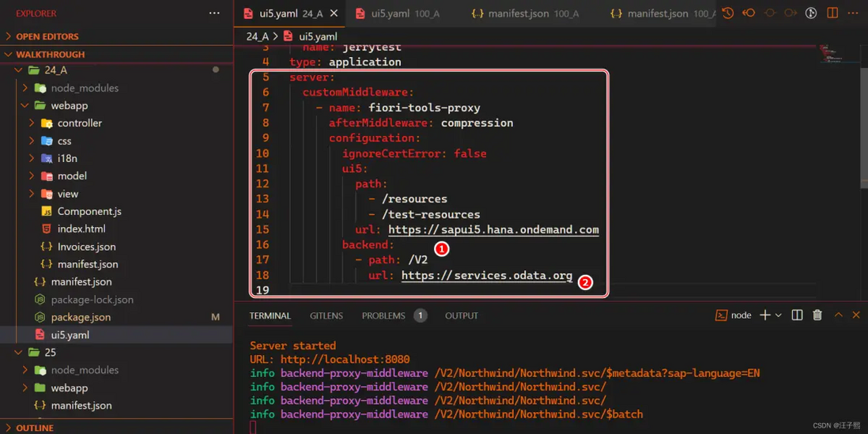Viewport: 868px width, 434px height.
Task: Open the services.odata.org URL link
Action: [x=487, y=275]
